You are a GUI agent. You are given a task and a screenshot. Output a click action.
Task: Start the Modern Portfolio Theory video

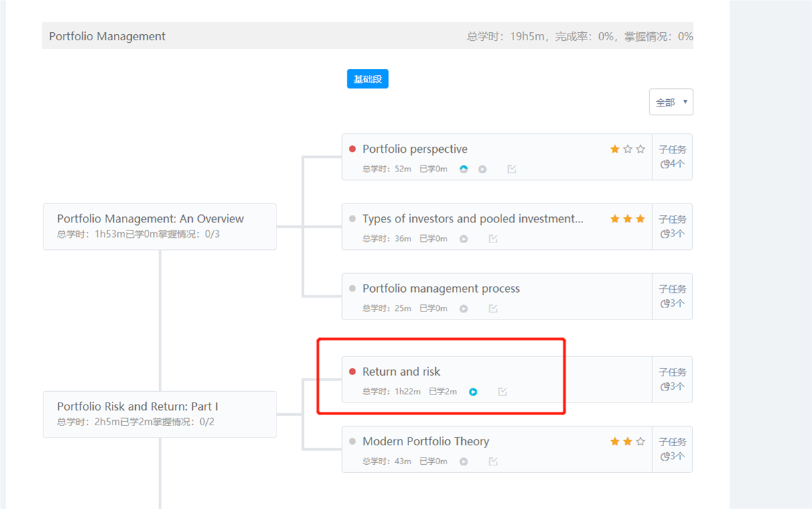click(x=463, y=461)
